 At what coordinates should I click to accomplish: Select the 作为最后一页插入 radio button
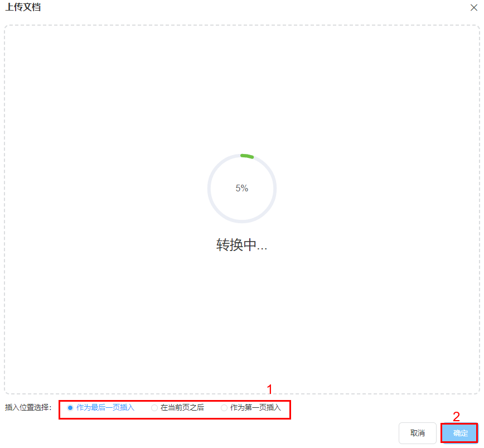pos(70,408)
